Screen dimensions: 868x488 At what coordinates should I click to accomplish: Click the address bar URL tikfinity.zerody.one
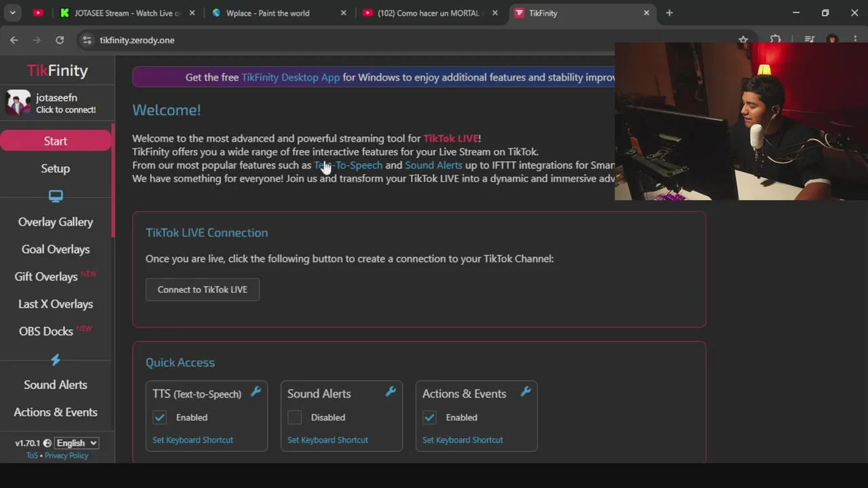click(137, 40)
